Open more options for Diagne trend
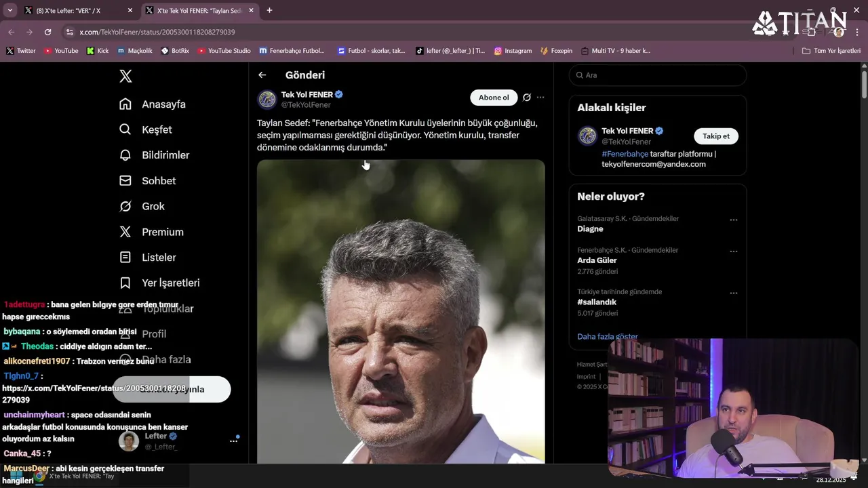 733,220
